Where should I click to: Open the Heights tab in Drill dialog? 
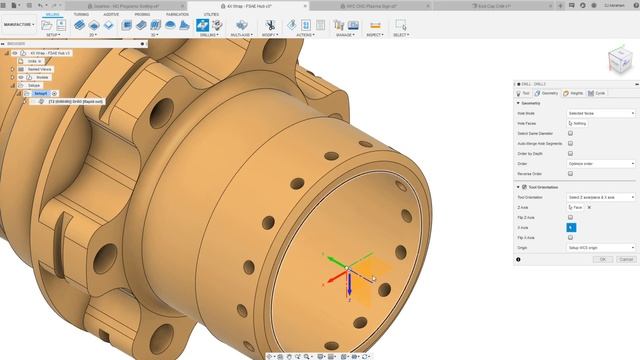tap(573, 93)
